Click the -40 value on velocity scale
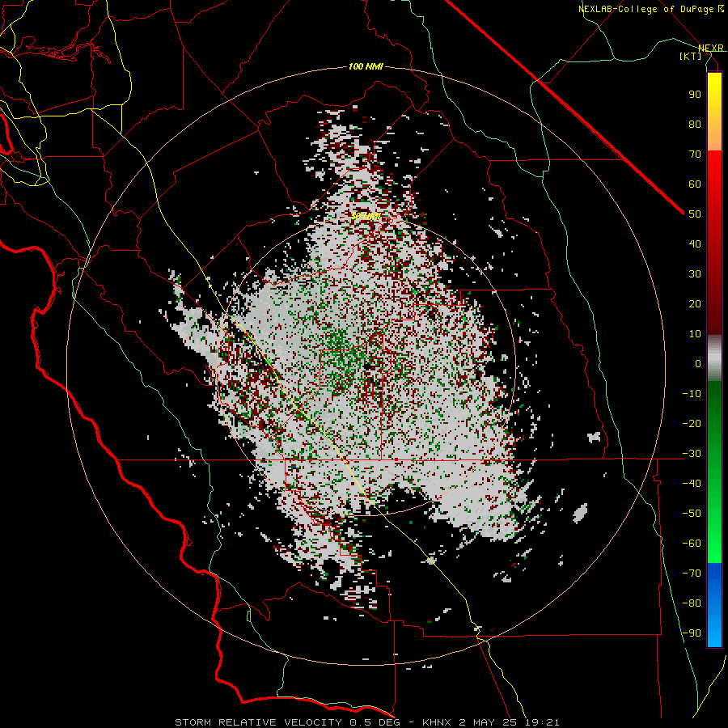The height and width of the screenshot is (728, 728). [692, 484]
